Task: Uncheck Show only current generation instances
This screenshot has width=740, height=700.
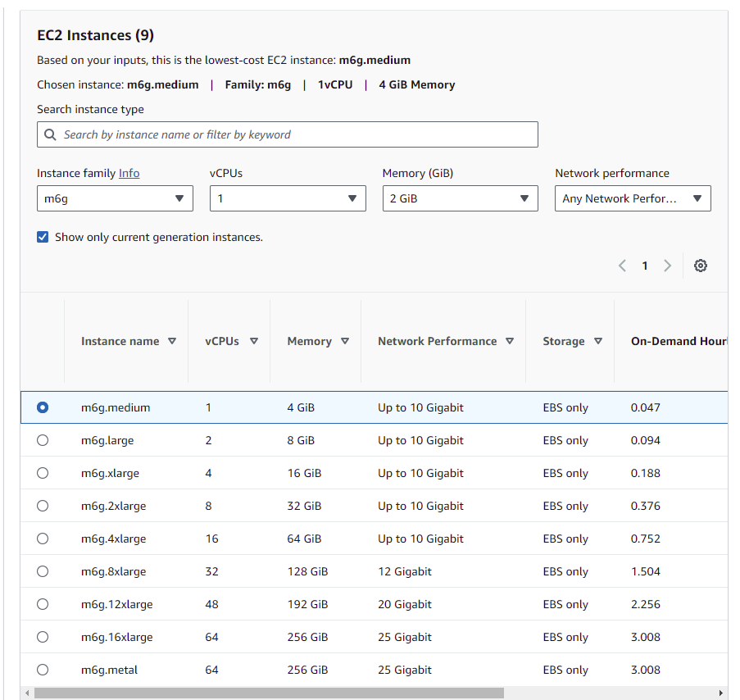Action: (x=43, y=238)
